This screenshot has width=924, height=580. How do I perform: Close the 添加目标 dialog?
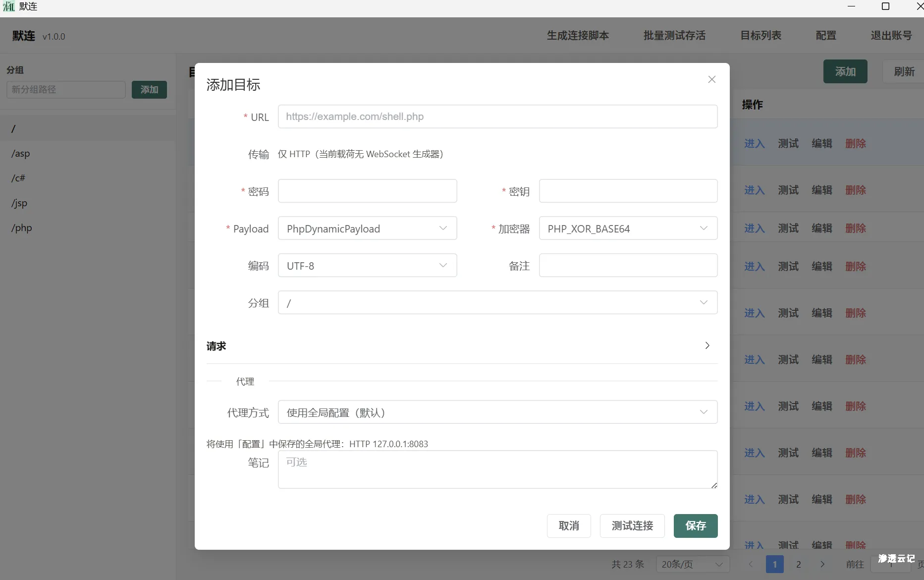coord(712,79)
